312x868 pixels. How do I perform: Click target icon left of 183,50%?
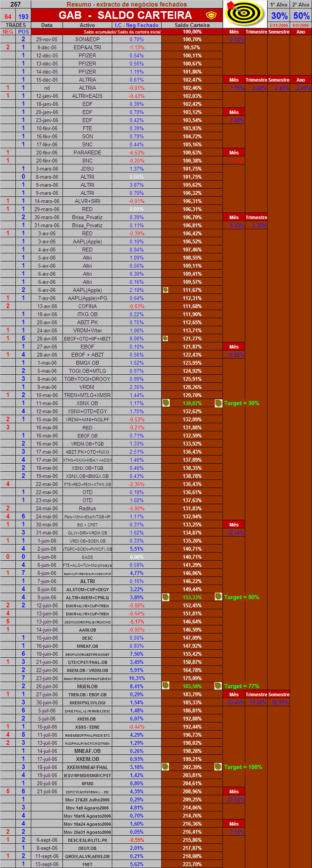[166, 686]
